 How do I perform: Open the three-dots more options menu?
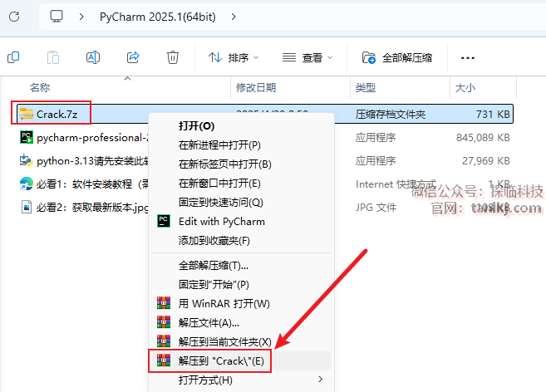point(467,58)
